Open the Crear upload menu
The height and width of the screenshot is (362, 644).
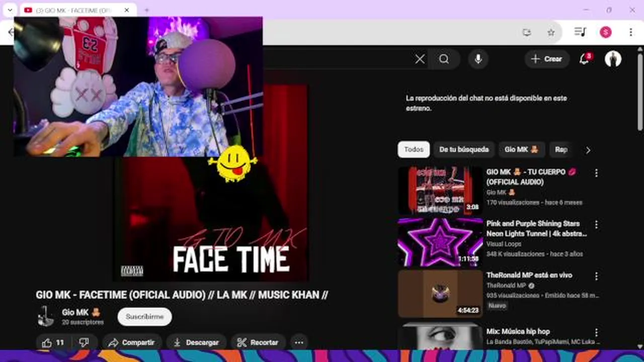click(x=547, y=59)
